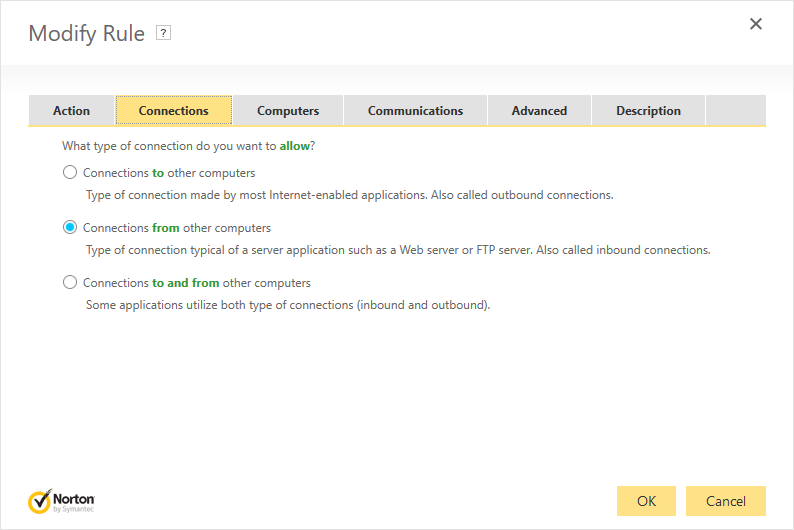This screenshot has width=794, height=530.
Task: Click the 'Some applications utilize both' description
Action: click(x=288, y=305)
